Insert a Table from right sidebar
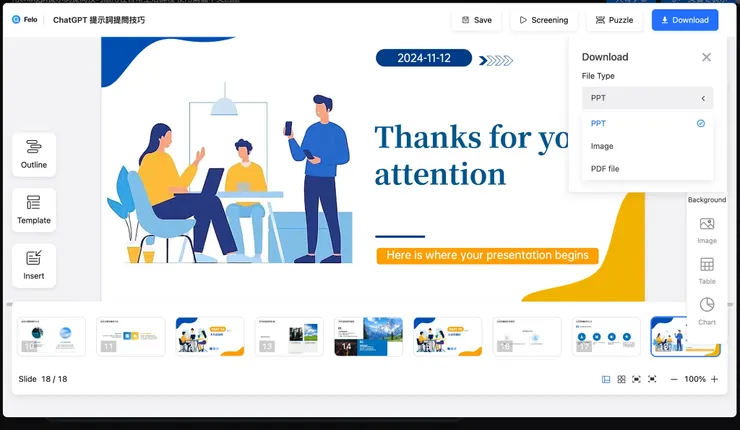Viewport: 740px width, 430px height. (707, 271)
